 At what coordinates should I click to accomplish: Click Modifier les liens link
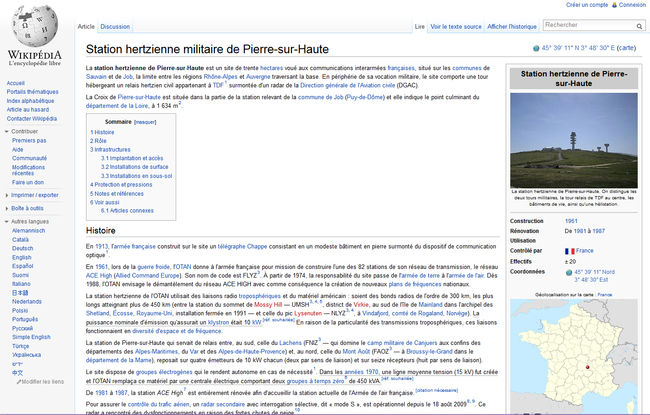[x=43, y=382]
